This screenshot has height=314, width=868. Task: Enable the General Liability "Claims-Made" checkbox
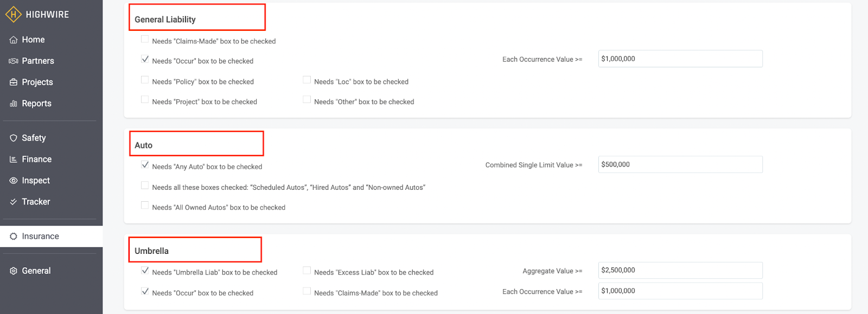145,39
